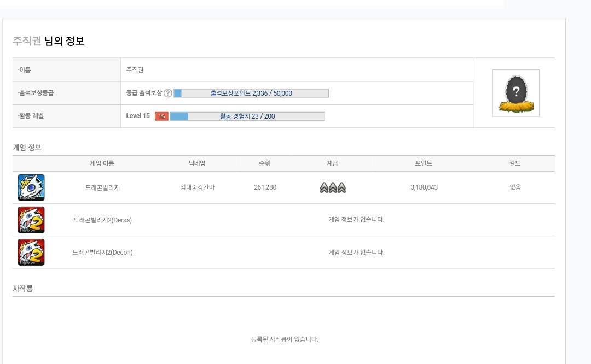Screen dimensions: 591x364
Task: Click the 순위 column header
Action: 265,163
